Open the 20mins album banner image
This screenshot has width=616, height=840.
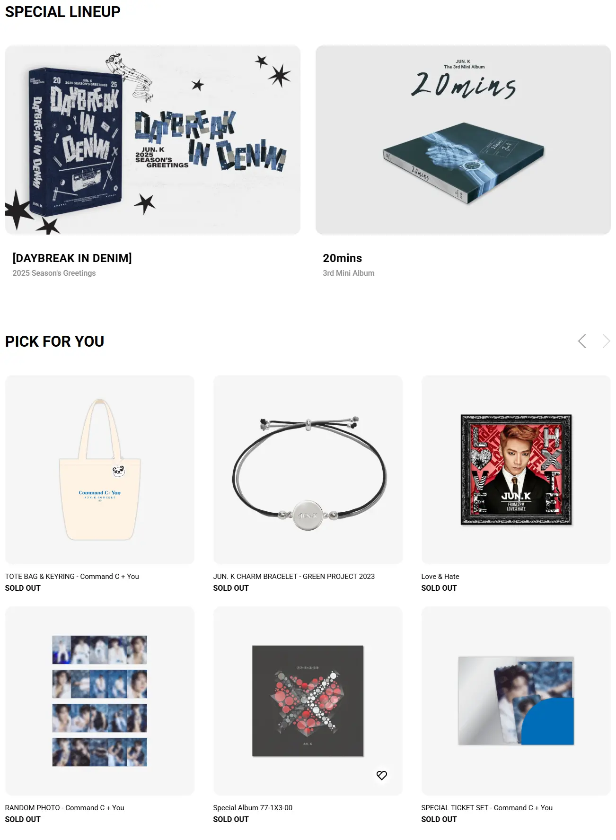click(x=463, y=140)
